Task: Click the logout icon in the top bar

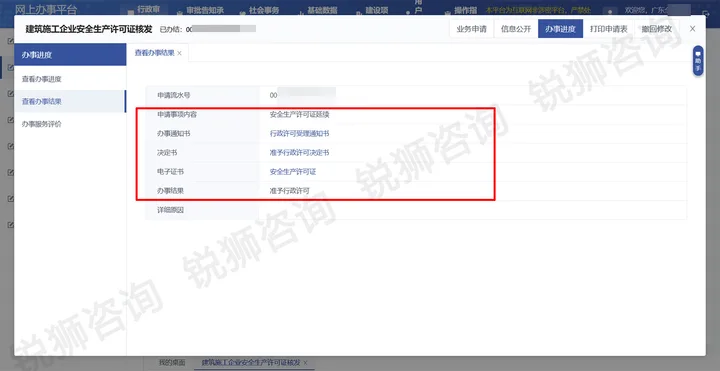Action: click(x=706, y=13)
